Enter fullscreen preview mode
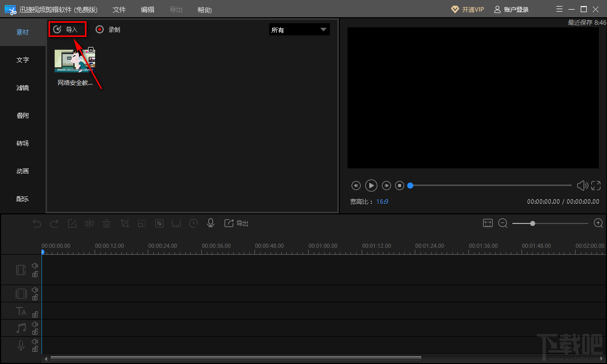Viewport: 607px width, 364px height. tap(596, 186)
